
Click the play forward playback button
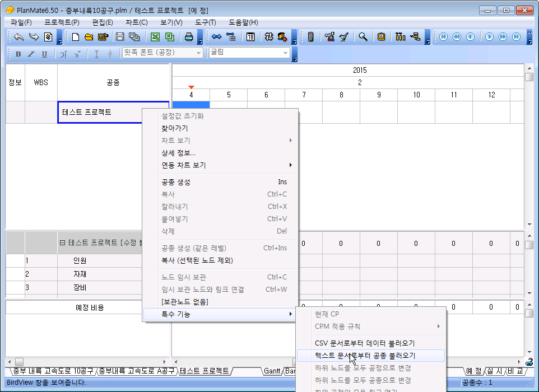tap(489, 37)
